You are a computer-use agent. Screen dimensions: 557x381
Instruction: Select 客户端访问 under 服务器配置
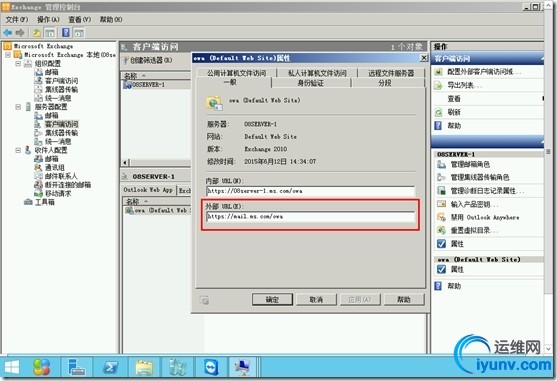coord(61,124)
